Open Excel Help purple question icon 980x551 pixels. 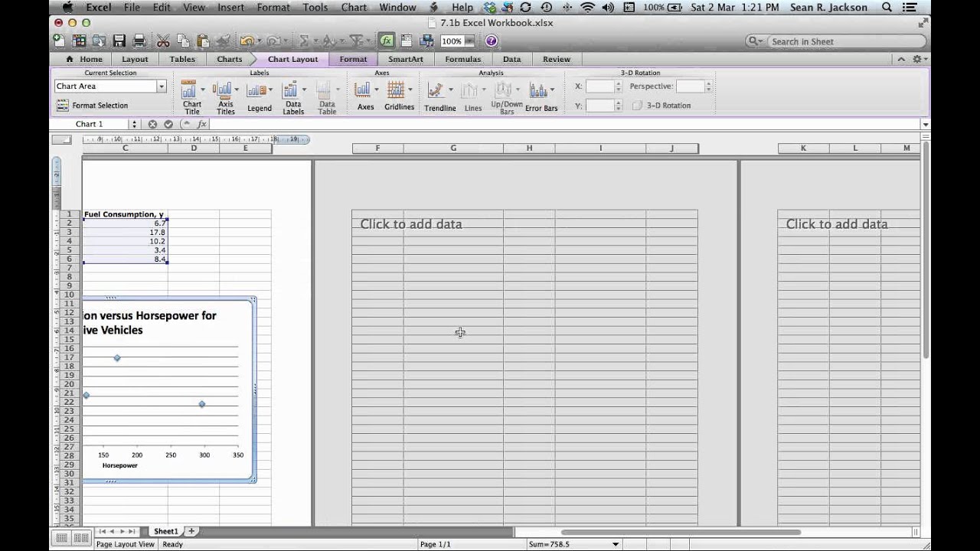[x=492, y=41]
